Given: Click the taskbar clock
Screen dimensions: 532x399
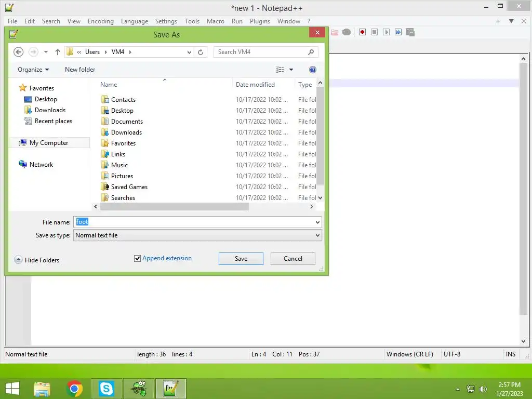Looking at the screenshot, I should (x=509, y=389).
